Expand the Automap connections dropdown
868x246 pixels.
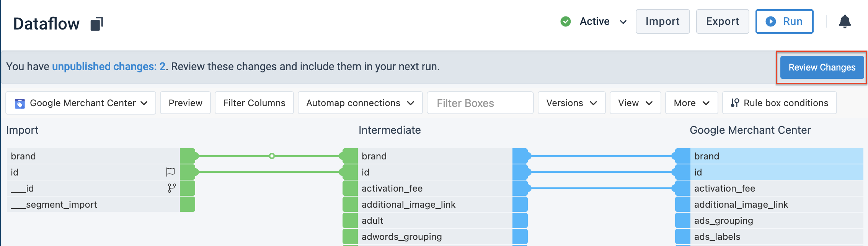360,103
